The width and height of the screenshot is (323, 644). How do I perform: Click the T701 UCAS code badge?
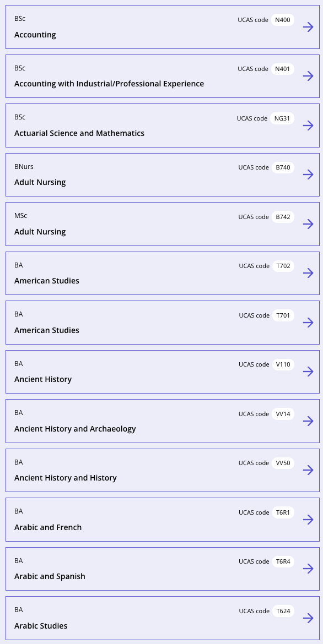[x=283, y=315]
